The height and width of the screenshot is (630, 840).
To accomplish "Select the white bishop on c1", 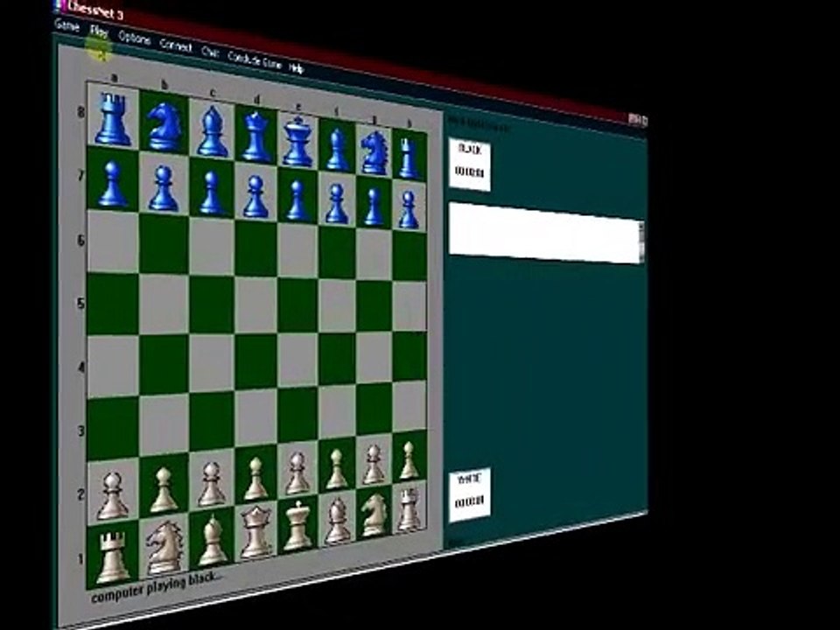I will point(213,541).
